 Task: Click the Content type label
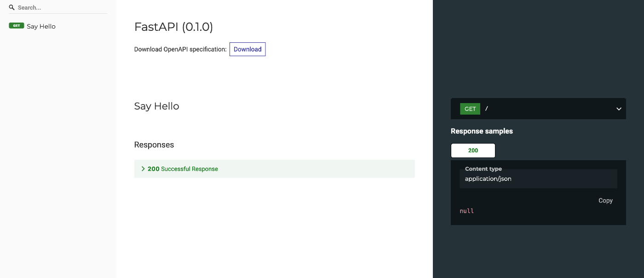pyautogui.click(x=483, y=169)
